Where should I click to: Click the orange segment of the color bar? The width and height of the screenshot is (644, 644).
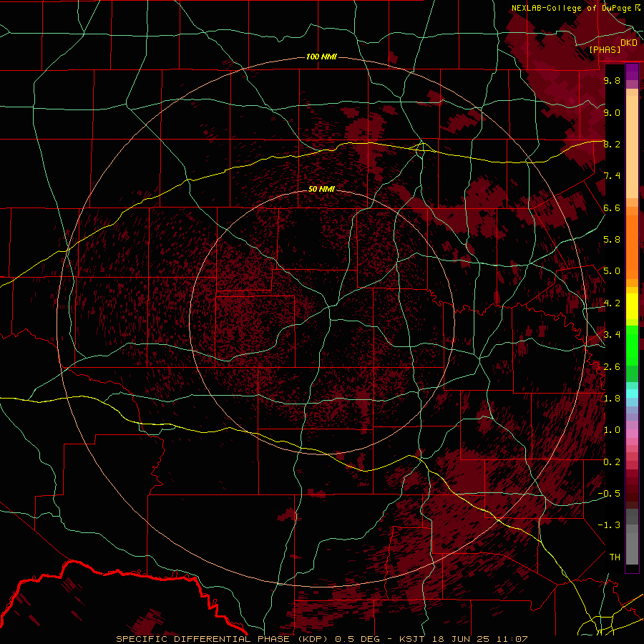(x=632, y=248)
